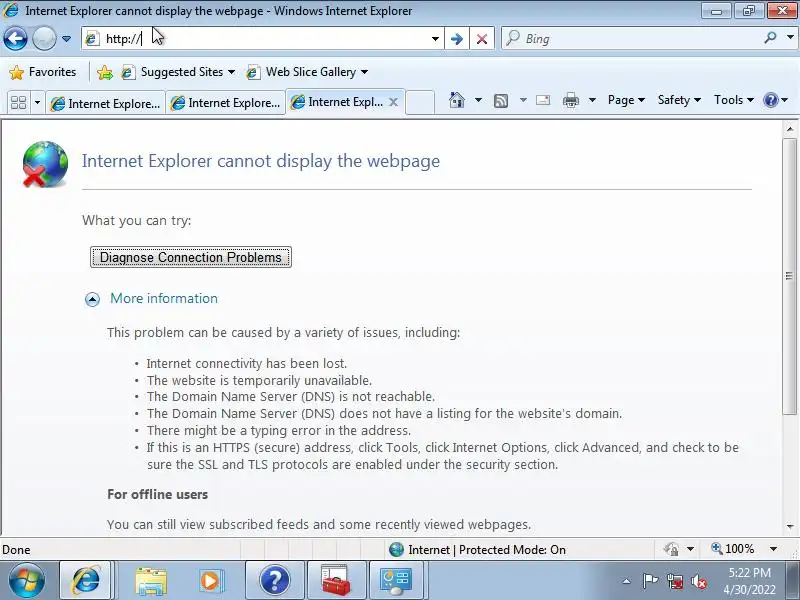Open the zoom level dropdown arrow
800x600 pixels.
[x=773, y=549]
